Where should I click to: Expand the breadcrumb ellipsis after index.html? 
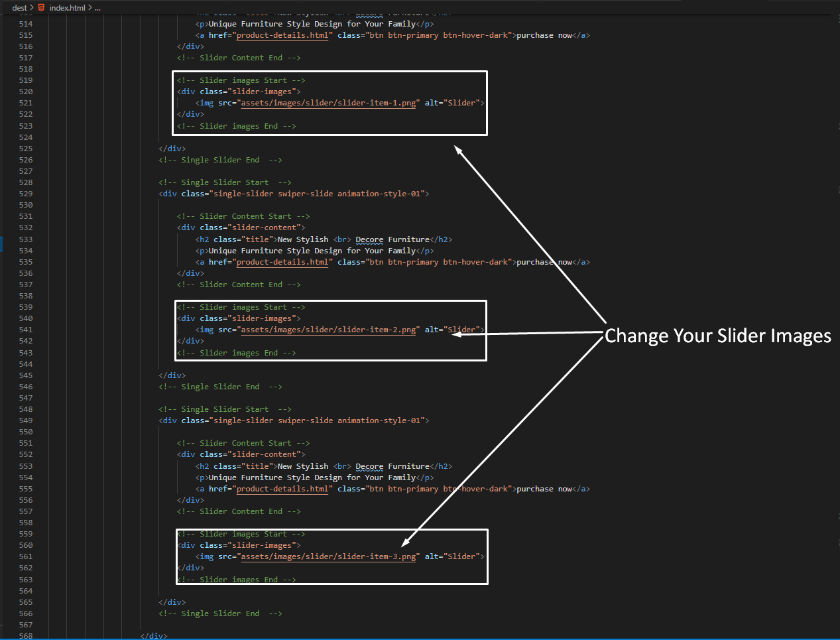97,7
